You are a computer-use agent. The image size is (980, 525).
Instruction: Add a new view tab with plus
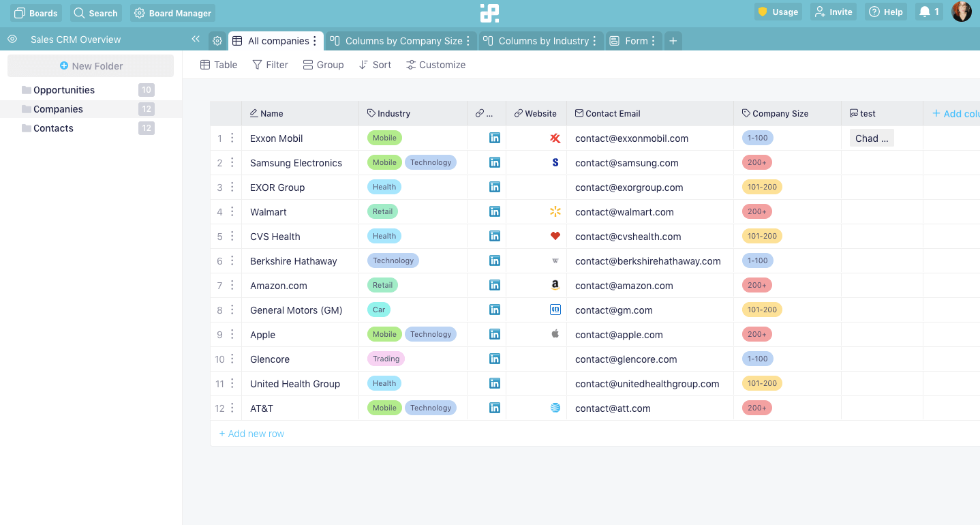point(673,41)
